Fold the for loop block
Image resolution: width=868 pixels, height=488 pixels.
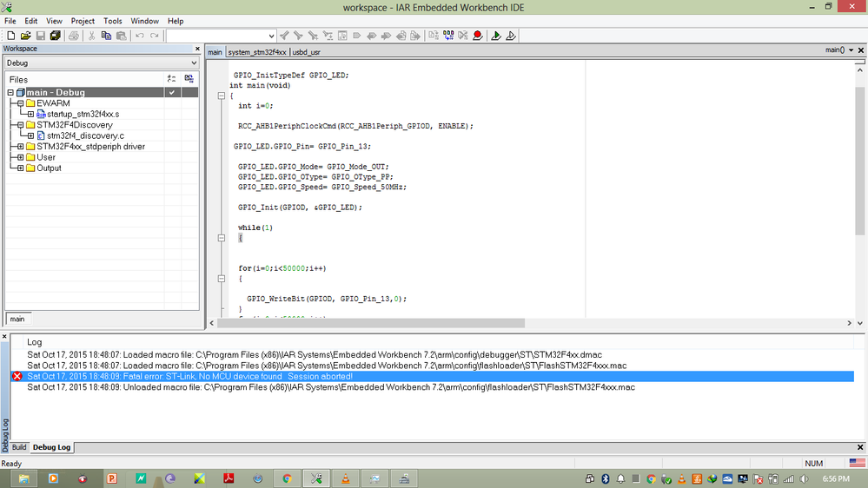pos(222,279)
